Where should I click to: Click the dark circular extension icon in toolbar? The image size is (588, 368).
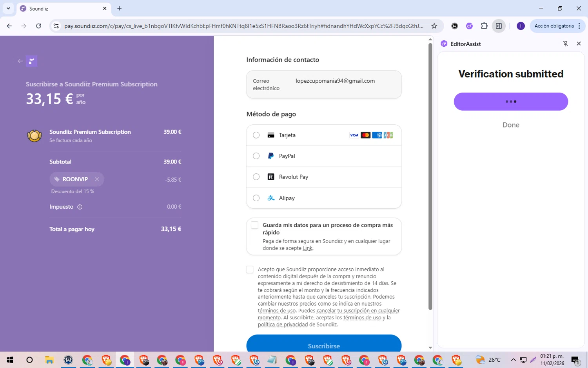click(455, 26)
